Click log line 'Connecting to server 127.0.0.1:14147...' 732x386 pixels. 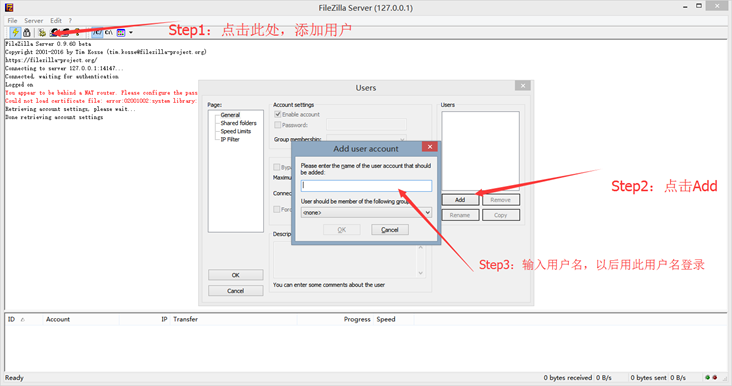pyautogui.click(x=64, y=68)
